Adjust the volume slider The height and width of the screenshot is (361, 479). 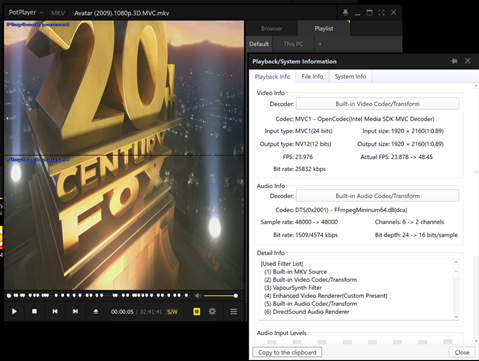click(220, 296)
